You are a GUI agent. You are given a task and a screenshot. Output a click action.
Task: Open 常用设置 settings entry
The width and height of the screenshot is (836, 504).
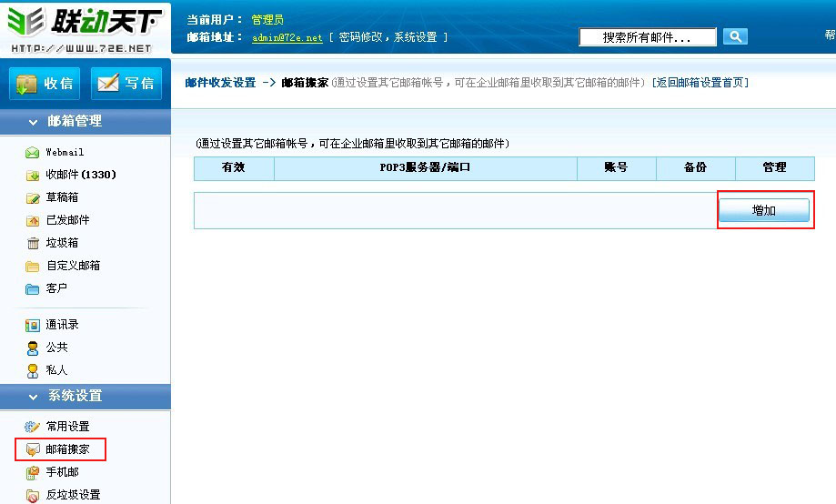pos(67,426)
